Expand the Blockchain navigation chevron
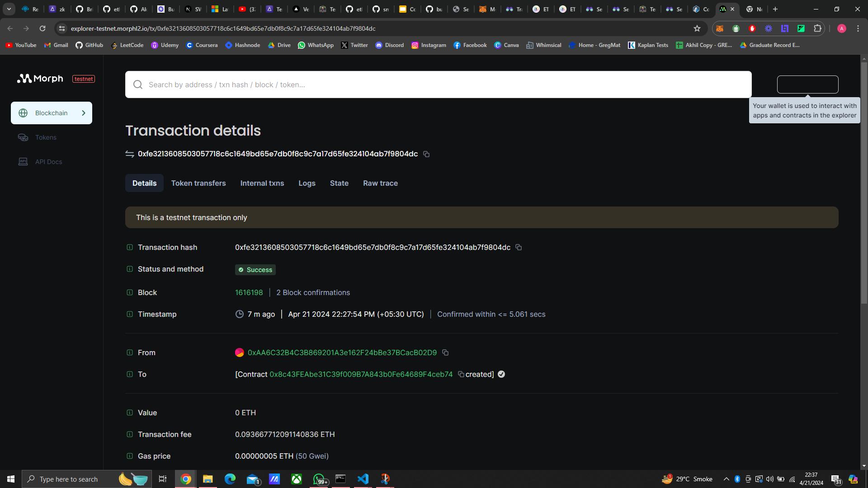This screenshot has height=488, width=868. click(84, 113)
